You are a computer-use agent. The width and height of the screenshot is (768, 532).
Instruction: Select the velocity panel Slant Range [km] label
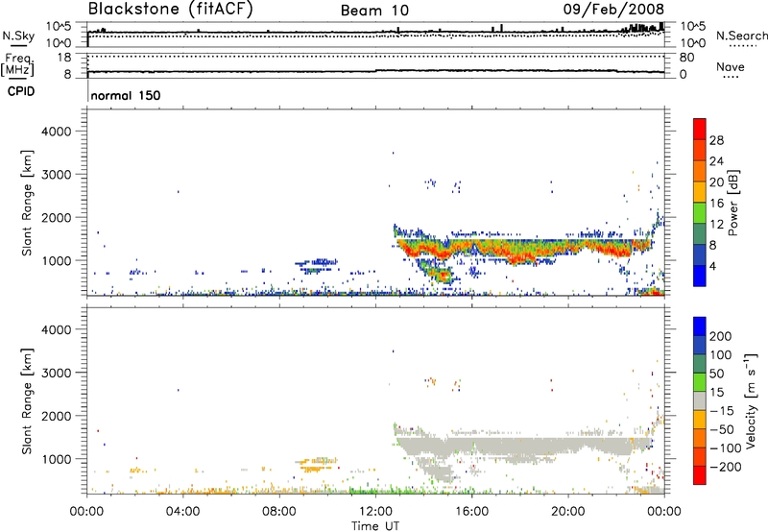click(x=27, y=401)
